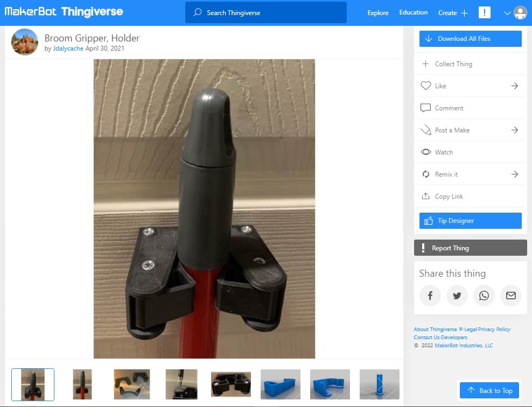Viewport: 532px width, 407px height.
Task: Open the Explore menu
Action: click(377, 12)
